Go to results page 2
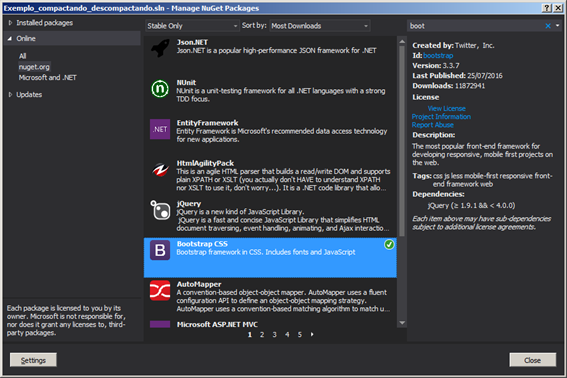Image resolution: width=567 pixels, height=378 pixels. pos(262,335)
